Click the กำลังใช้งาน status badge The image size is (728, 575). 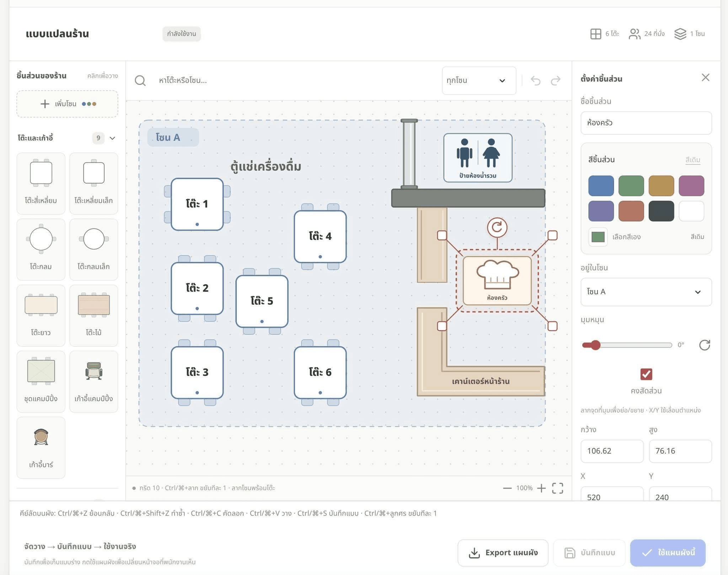pyautogui.click(x=182, y=34)
